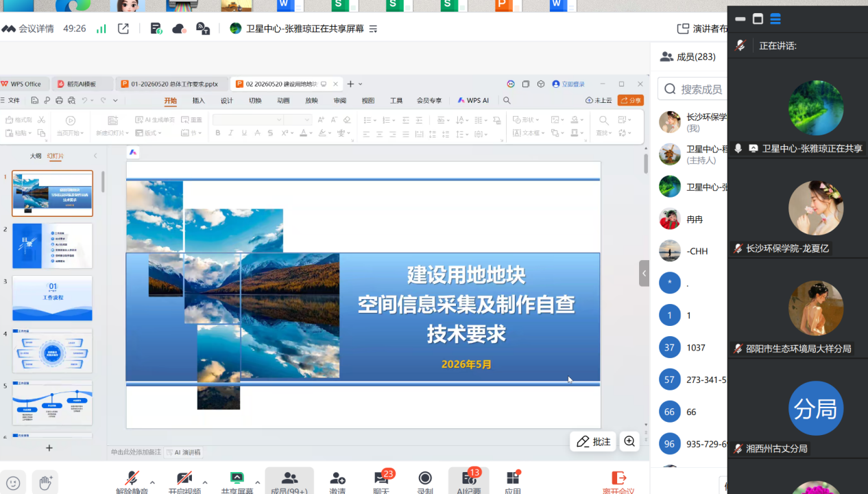Switch to 演讲者布局 layout view
Viewport: 868px width, 494px height.
point(703,29)
